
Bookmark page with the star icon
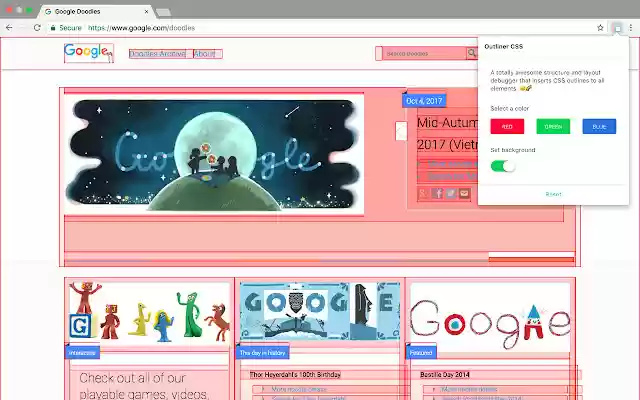tap(600, 28)
